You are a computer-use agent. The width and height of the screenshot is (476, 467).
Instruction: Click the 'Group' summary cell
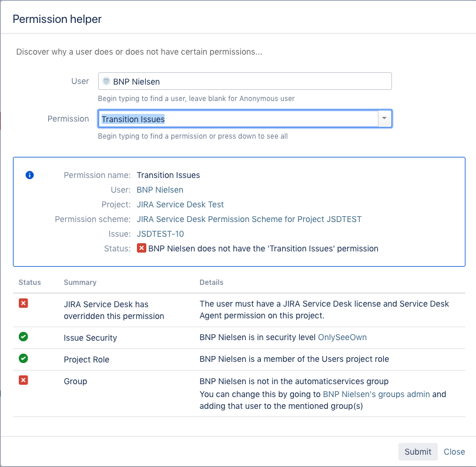[76, 381]
